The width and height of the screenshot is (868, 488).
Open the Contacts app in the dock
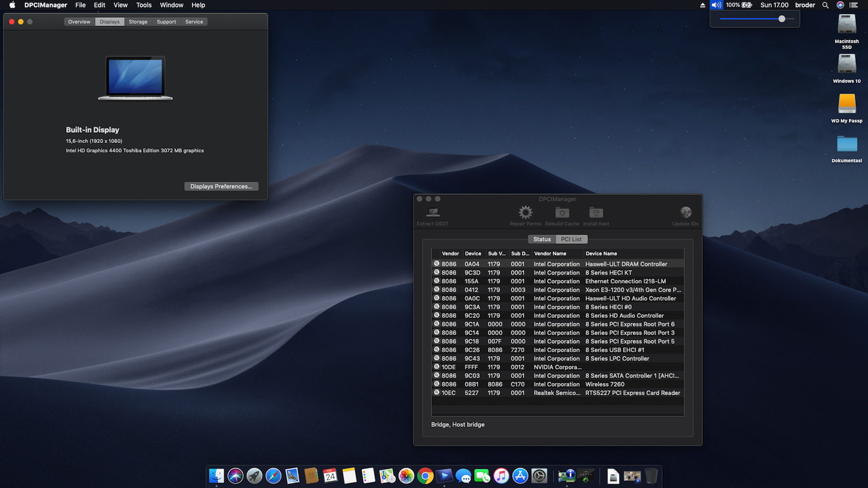pos(311,475)
